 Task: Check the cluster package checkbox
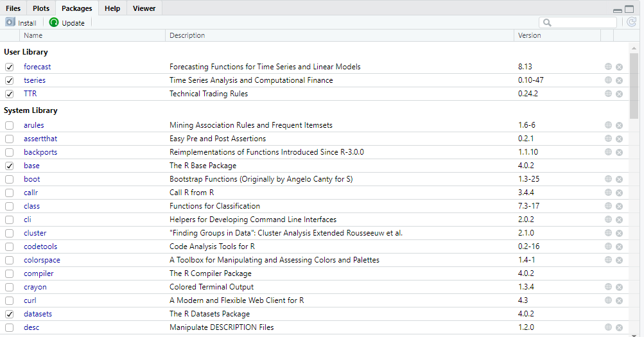tap(10, 233)
